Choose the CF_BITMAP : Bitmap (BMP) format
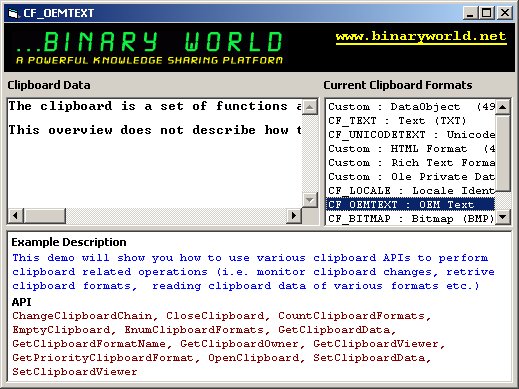Screen dimensions: 519x389 (410, 219)
